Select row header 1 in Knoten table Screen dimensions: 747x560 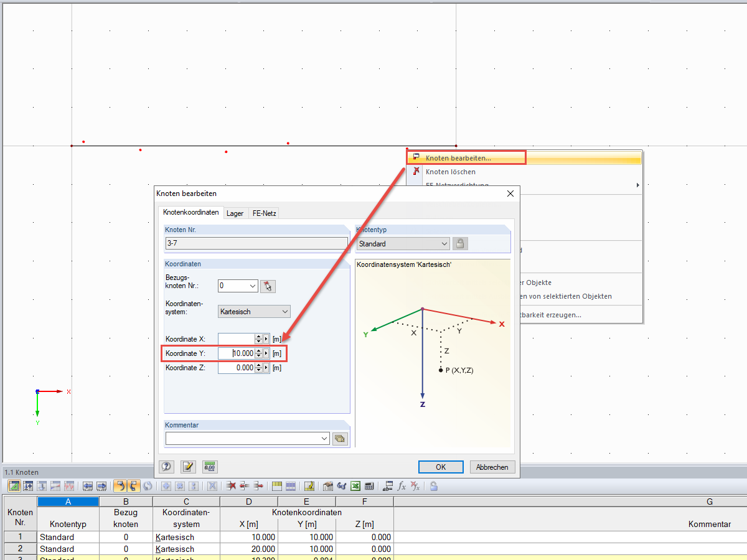[20, 537]
